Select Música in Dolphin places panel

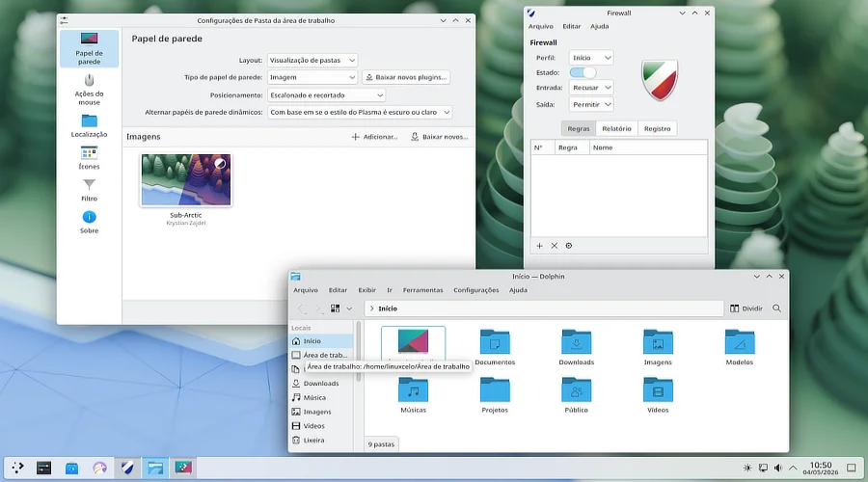321,397
